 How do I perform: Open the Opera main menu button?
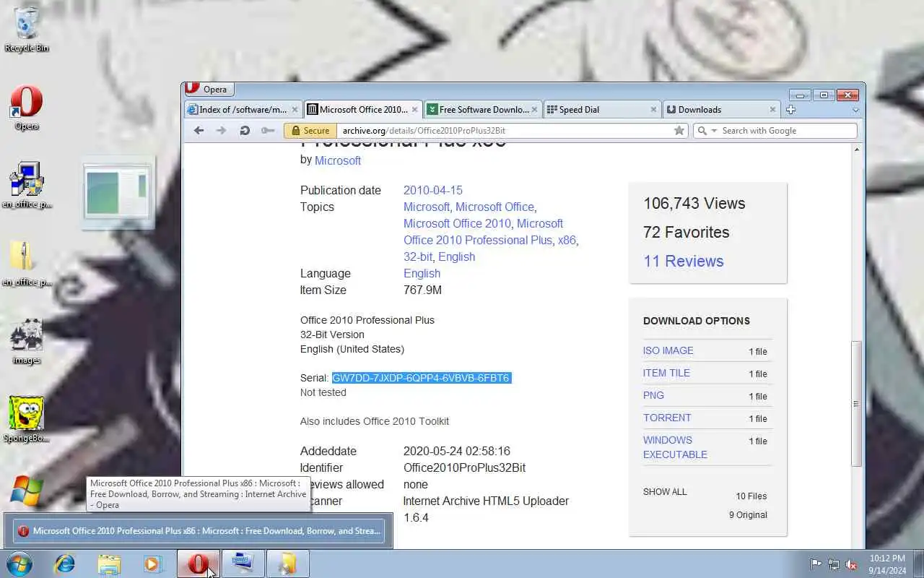209,90
